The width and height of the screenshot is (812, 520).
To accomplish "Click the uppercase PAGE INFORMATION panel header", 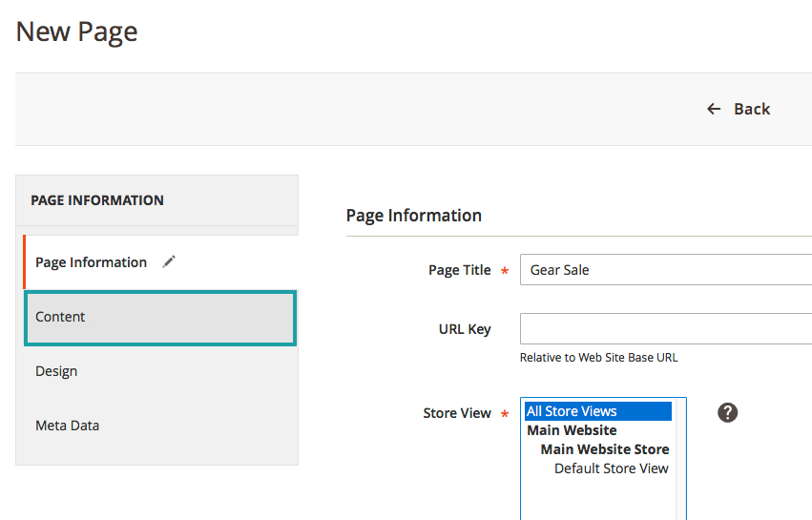I will (96, 200).
